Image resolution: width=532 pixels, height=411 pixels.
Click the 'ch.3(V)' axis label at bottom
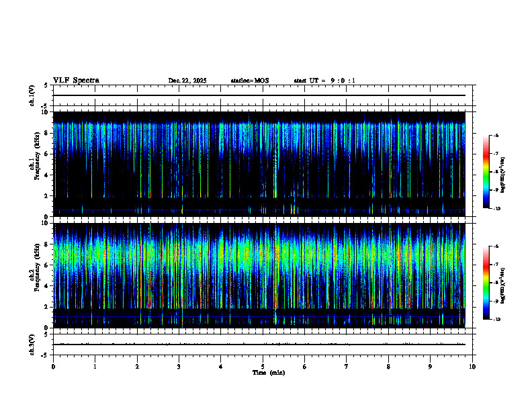[32, 345]
